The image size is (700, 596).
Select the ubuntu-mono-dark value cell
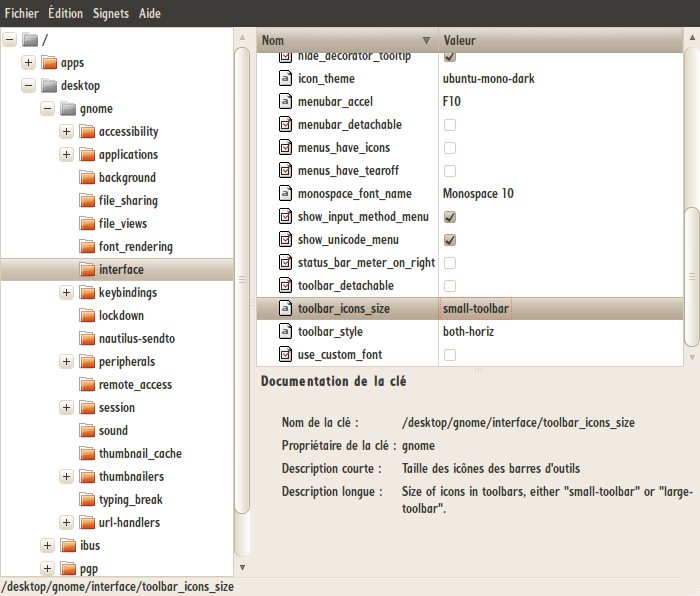[x=488, y=79]
